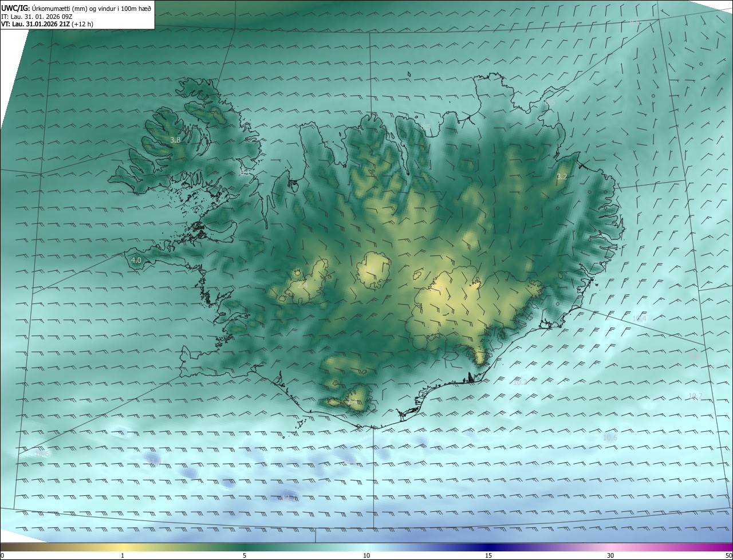Click the 'VT: Lau. 31.01.2026 21Z (+12 h)' line
This screenshot has height=560, width=733.
coord(47,24)
